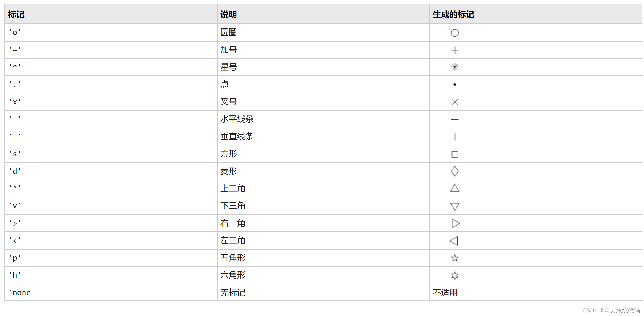Click the '垂直线条' description text
Image resolution: width=644 pixels, height=316 pixels.
(x=237, y=136)
